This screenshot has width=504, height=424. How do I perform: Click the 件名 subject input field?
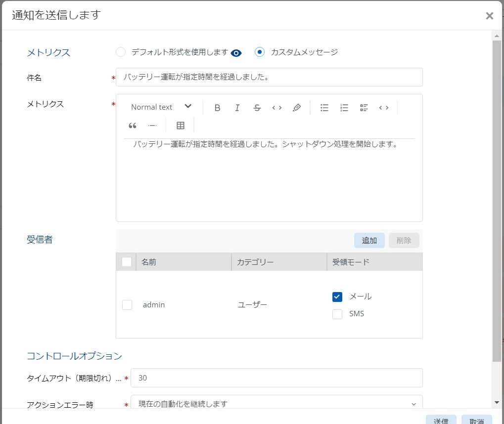click(270, 77)
